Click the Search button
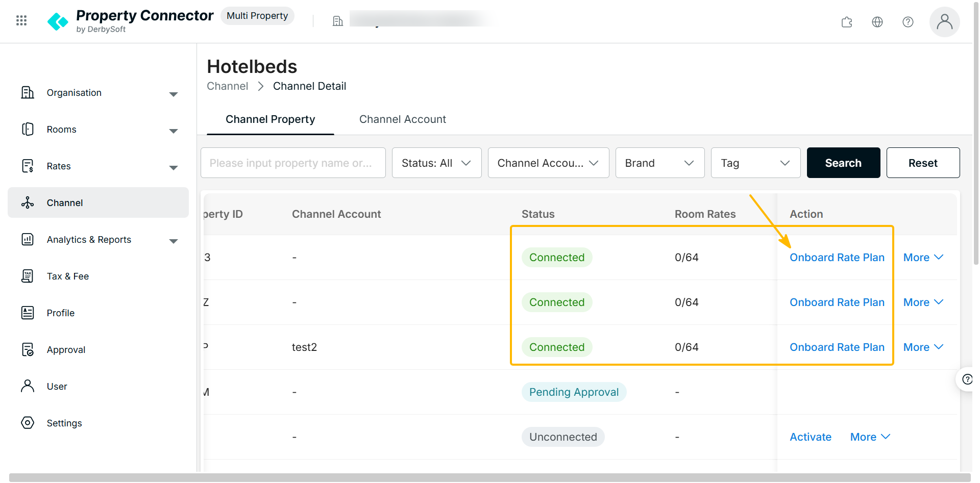 (x=843, y=163)
